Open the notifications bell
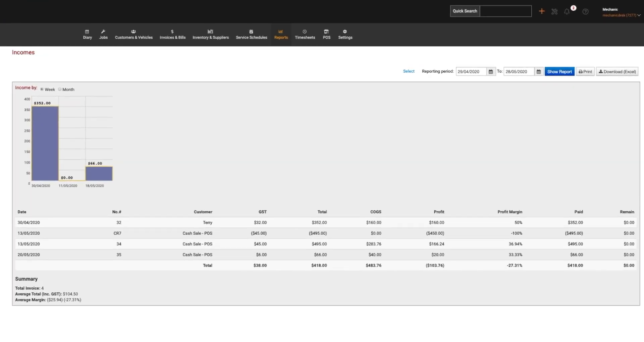The image size is (644, 342). (x=567, y=12)
